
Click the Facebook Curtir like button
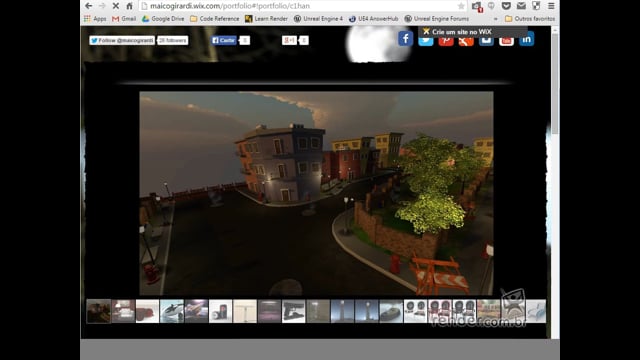click(224, 40)
